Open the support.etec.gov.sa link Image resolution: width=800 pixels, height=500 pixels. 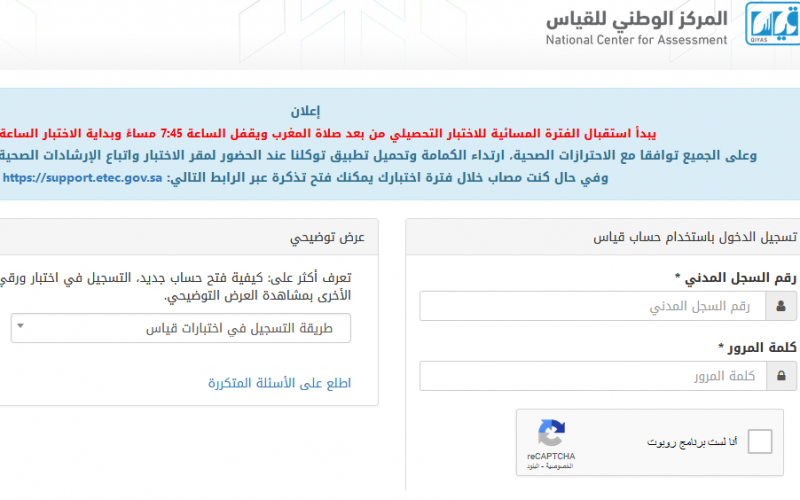pos(83,178)
